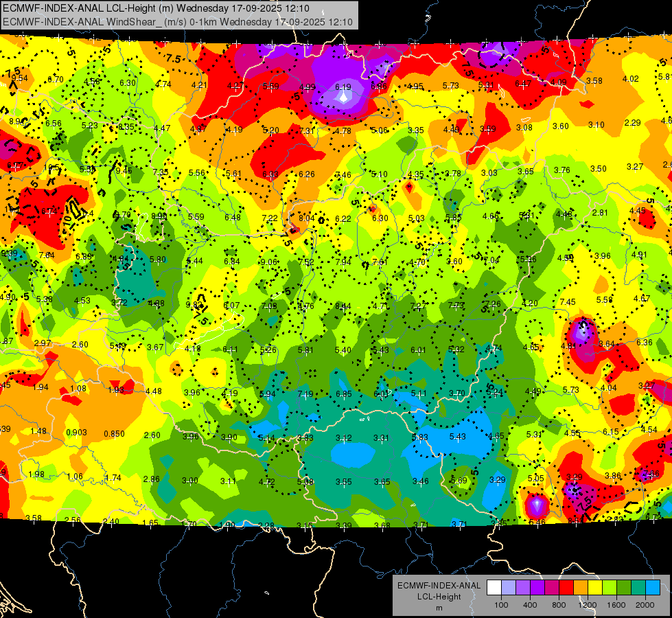This screenshot has height=618, width=672.
Task: Click the 7.22 wind shear value
Action: (x=270, y=218)
